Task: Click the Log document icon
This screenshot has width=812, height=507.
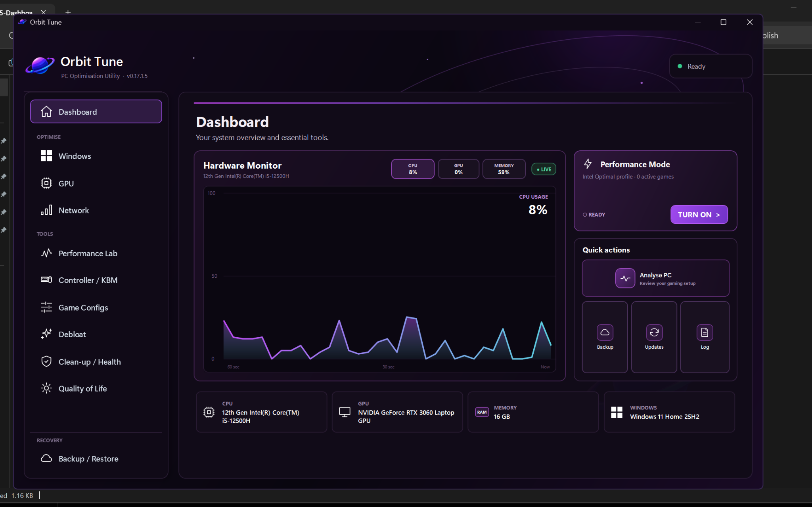Action: click(705, 332)
